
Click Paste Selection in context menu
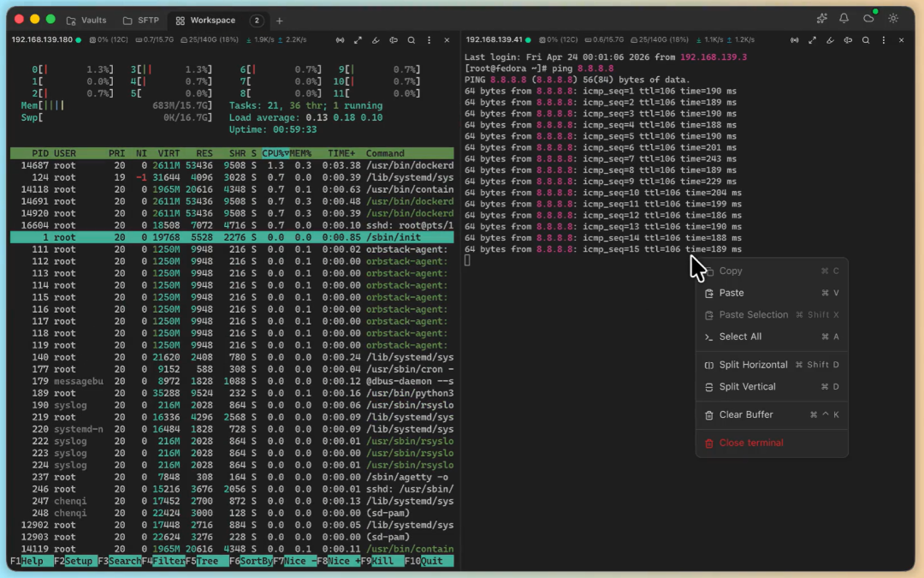pyautogui.click(x=772, y=315)
